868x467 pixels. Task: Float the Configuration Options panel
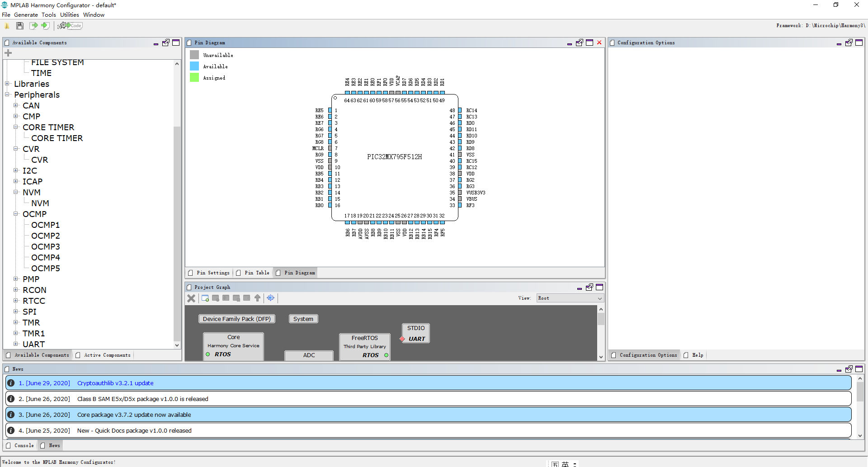849,42
